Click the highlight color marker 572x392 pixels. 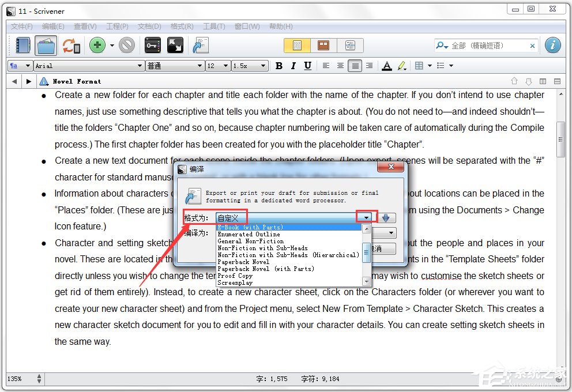point(401,66)
